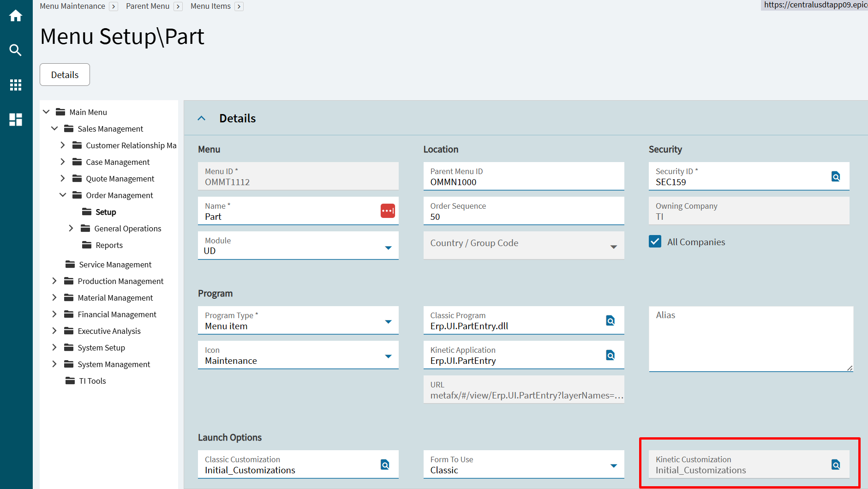Viewport: 868px width, 489px height.
Task: Collapse the Details panel chevron
Action: pos(202,118)
